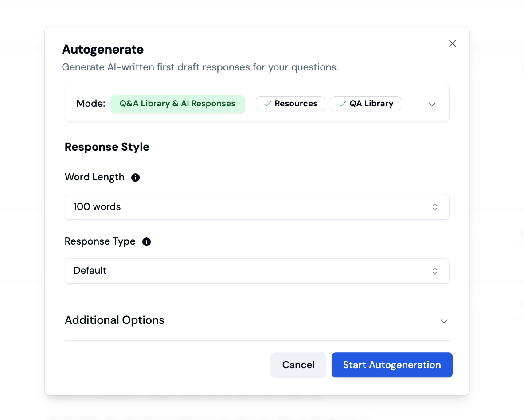This screenshot has height=420, width=524.
Task: Click the green checkmark beside QA Library
Action: click(342, 104)
